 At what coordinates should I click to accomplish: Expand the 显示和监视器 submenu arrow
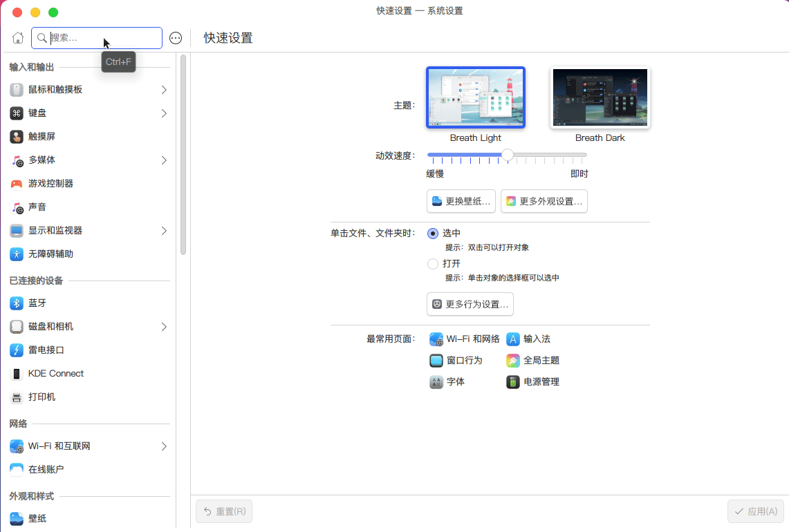point(164,231)
